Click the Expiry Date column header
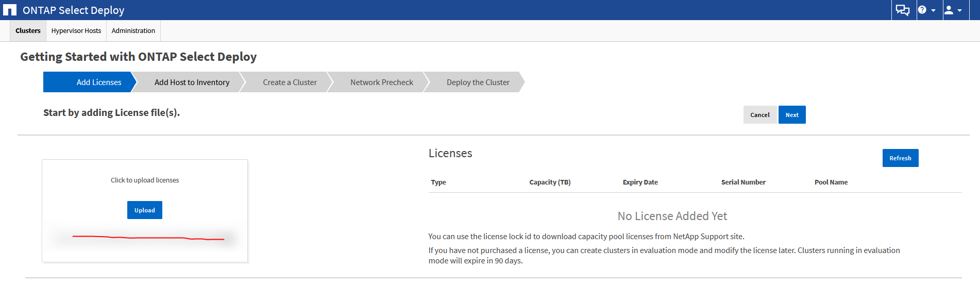This screenshot has height=284, width=980. 640,182
